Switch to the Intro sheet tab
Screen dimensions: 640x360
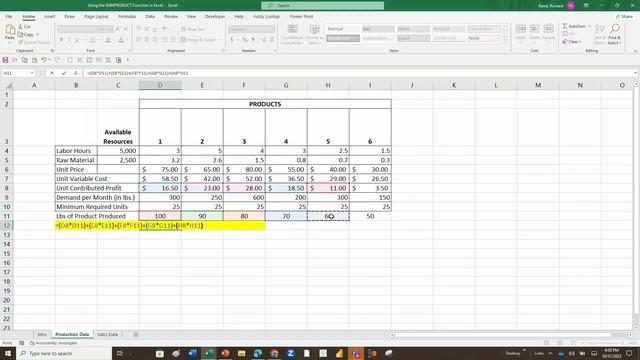[x=42, y=334]
